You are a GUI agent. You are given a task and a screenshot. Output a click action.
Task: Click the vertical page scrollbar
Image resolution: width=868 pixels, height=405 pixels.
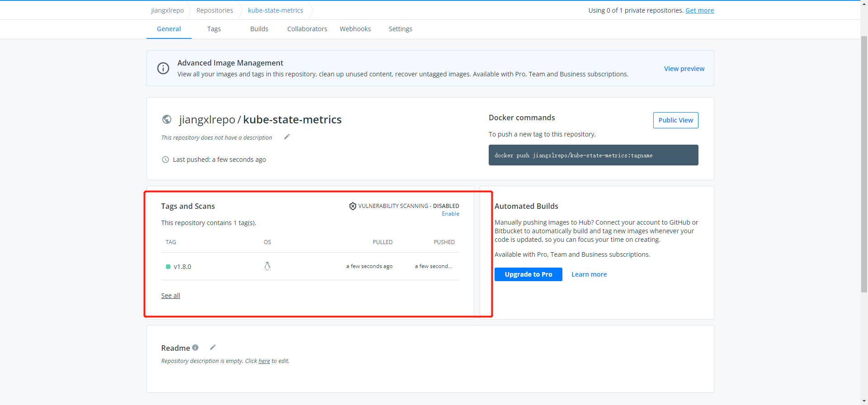(x=864, y=164)
